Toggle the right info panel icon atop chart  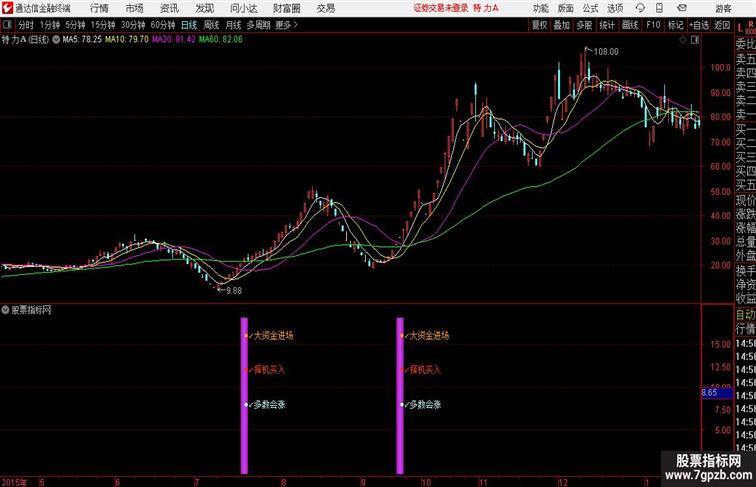coord(695,40)
